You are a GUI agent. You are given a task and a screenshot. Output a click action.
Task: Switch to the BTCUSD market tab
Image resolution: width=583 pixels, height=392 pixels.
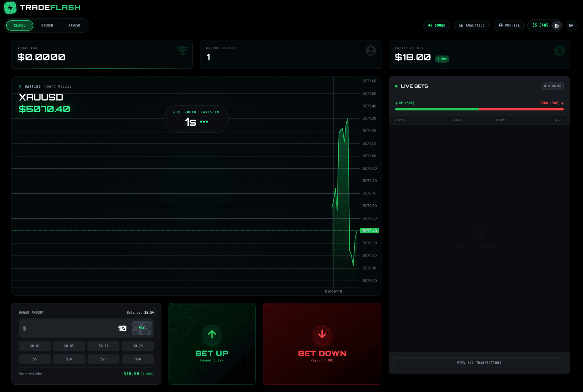point(47,25)
